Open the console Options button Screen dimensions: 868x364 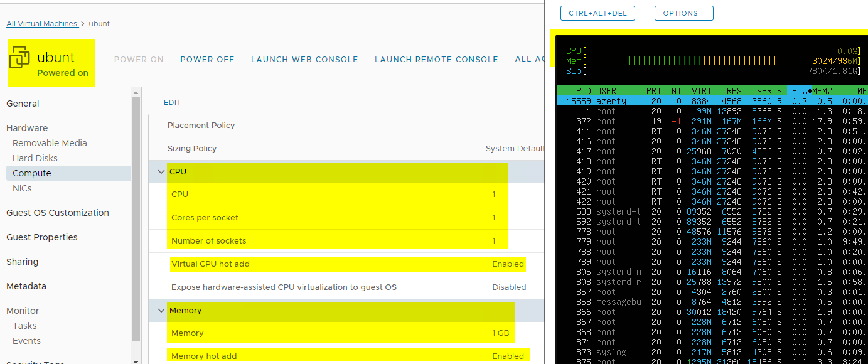(683, 13)
